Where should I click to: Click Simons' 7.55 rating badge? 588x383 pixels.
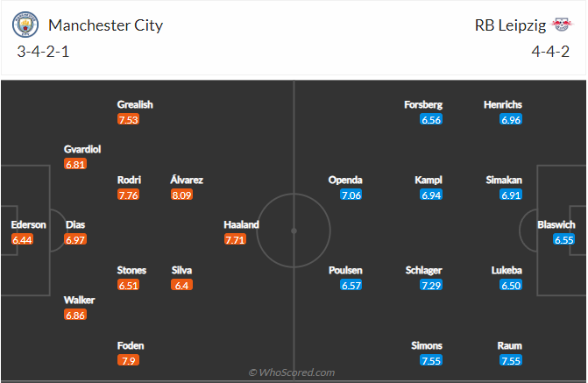[431, 360]
